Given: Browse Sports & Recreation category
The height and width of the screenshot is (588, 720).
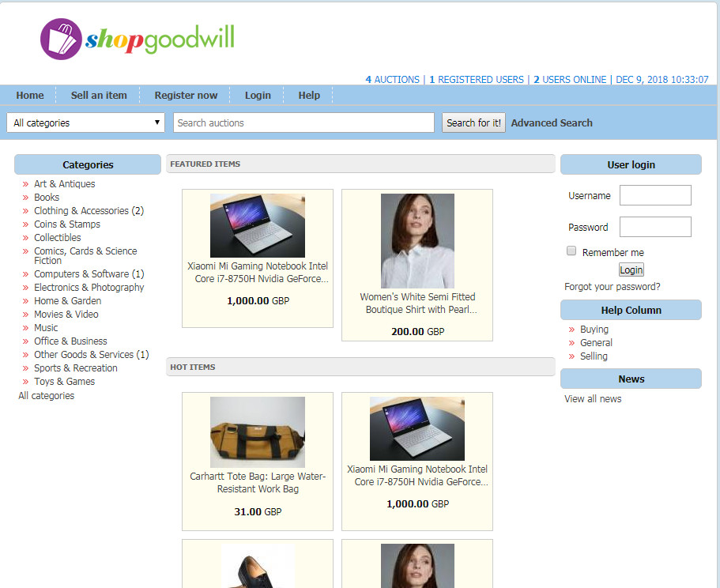Looking at the screenshot, I should [x=76, y=367].
